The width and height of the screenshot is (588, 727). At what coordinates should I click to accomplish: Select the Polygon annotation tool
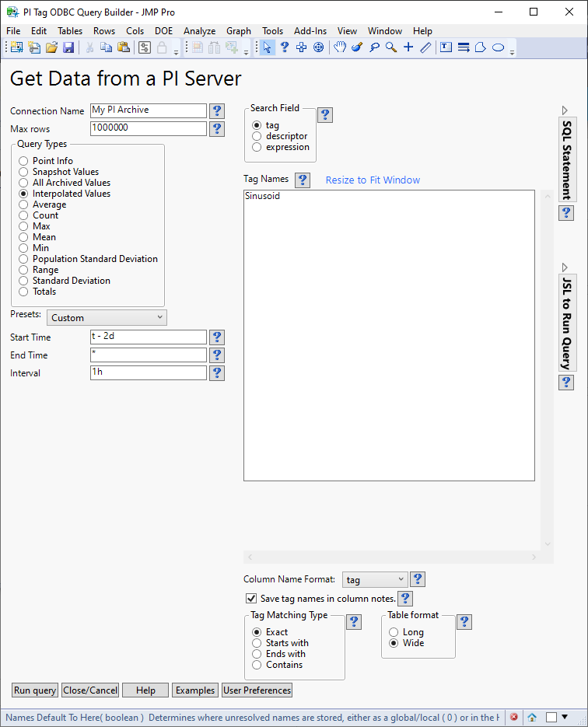click(481, 47)
